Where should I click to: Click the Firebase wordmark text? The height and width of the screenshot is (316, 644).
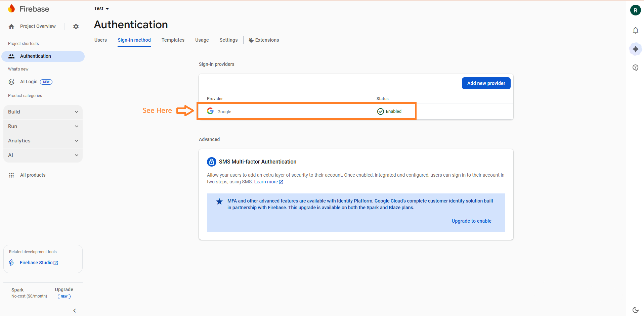(34, 9)
